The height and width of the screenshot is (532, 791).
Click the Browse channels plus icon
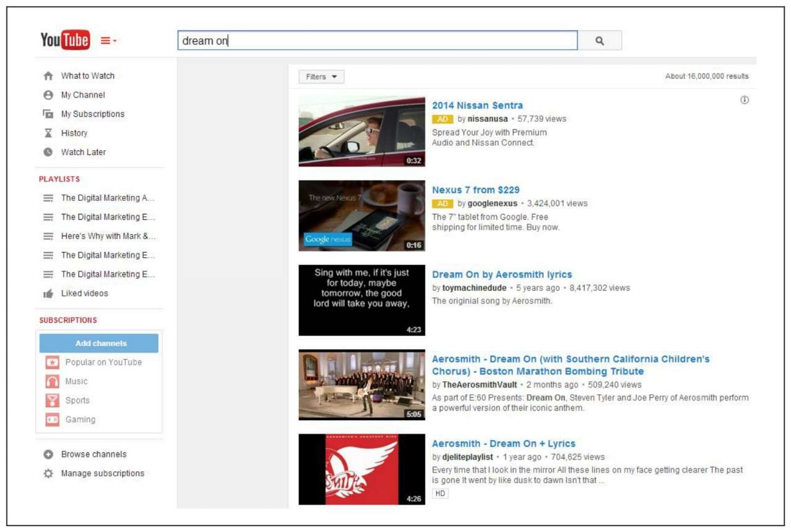click(x=48, y=455)
